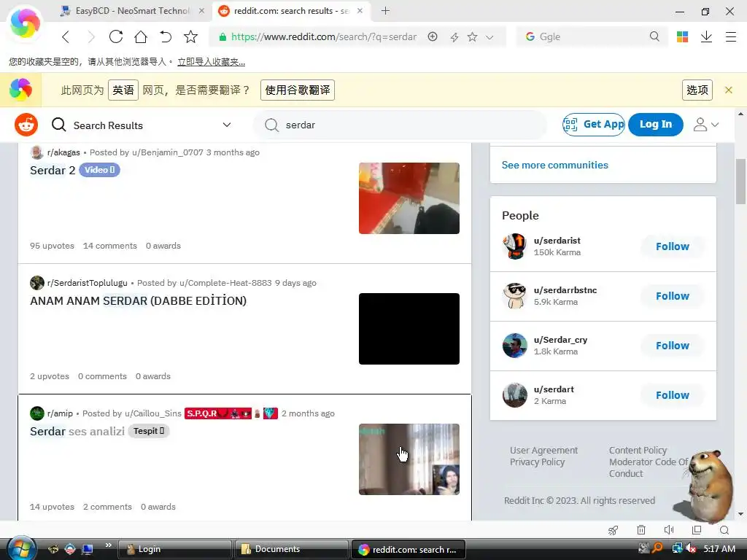Open the colorful apps grid icon

tap(682, 36)
